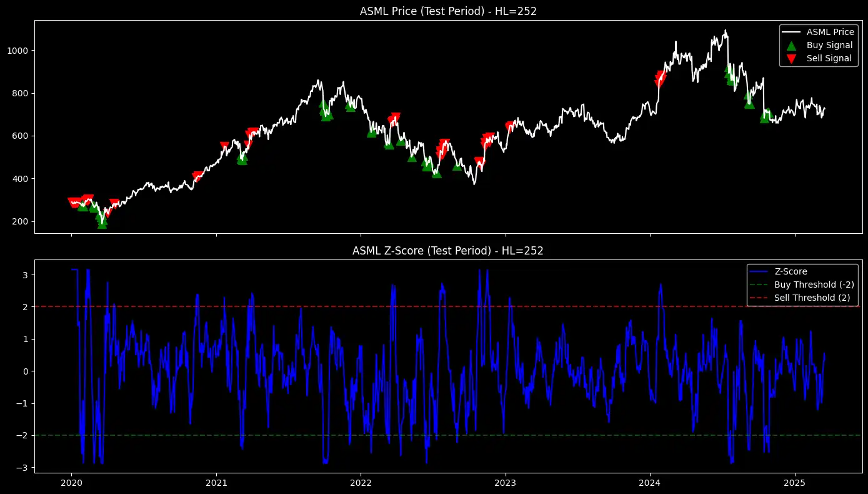
Task: Click the "Sell Signal" legend label
Action: click(x=829, y=58)
